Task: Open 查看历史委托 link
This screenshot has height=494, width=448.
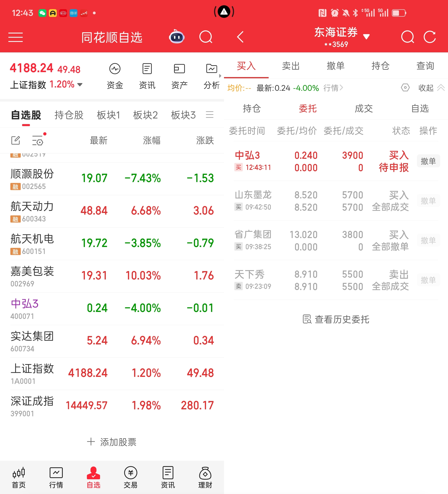Action: pyautogui.click(x=336, y=319)
